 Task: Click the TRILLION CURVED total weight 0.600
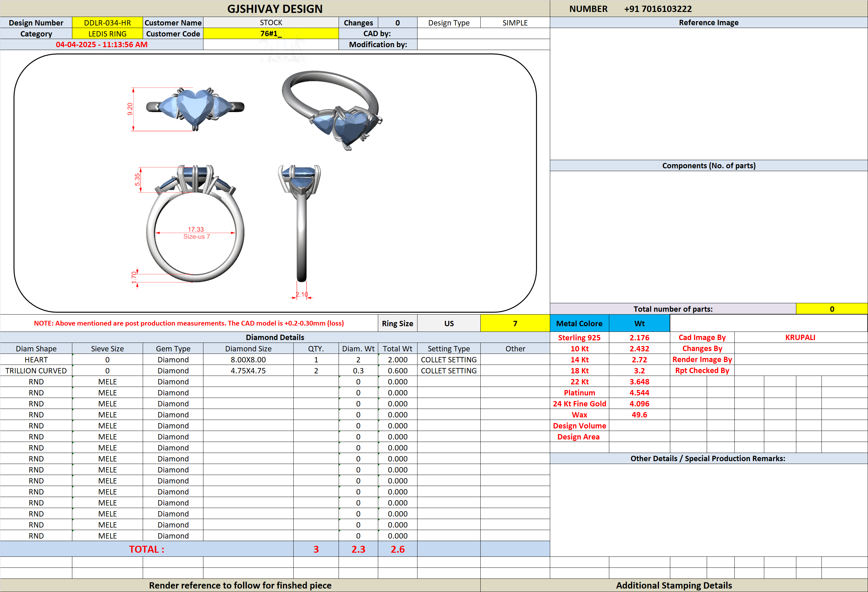tap(397, 371)
